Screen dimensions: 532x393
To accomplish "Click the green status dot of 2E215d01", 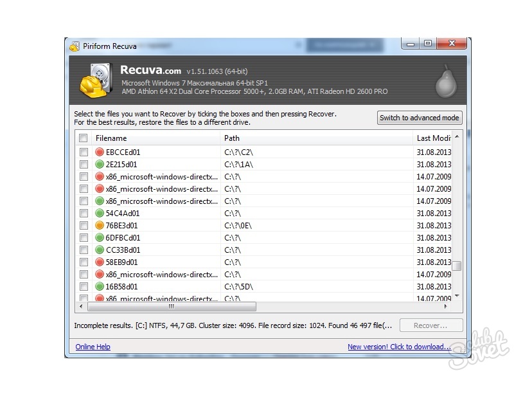I will pos(100,165).
